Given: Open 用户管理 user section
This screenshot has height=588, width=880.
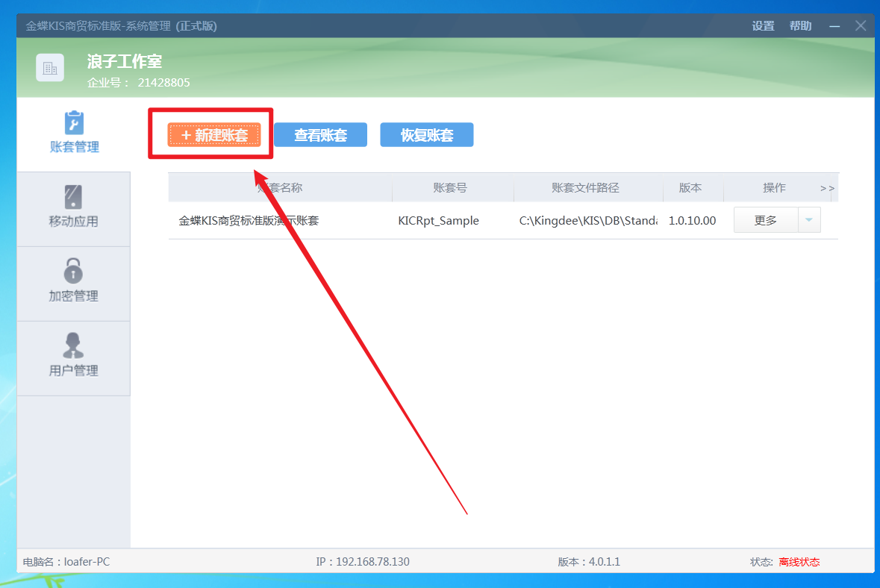Looking at the screenshot, I should point(74,358).
